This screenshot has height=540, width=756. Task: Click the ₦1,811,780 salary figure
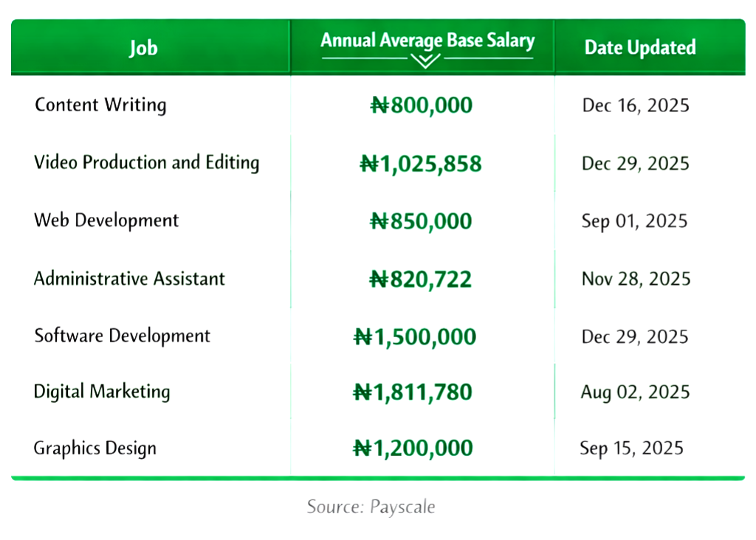tap(413, 392)
